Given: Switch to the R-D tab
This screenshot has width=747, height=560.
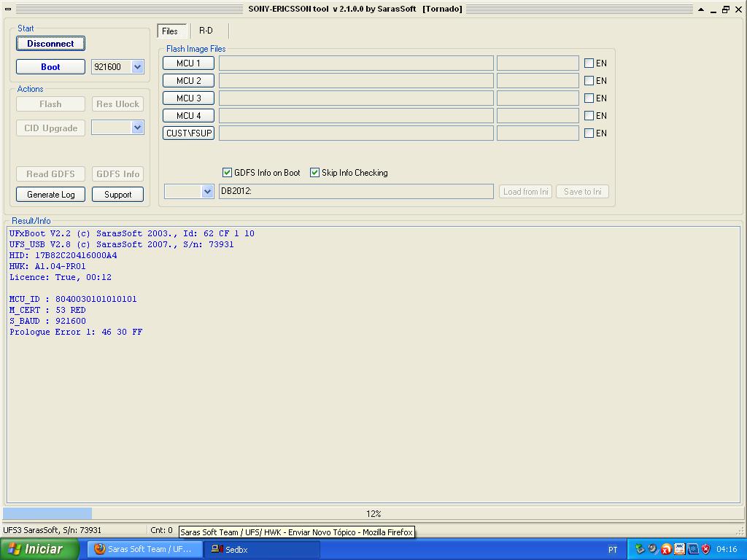Looking at the screenshot, I should [x=206, y=31].
